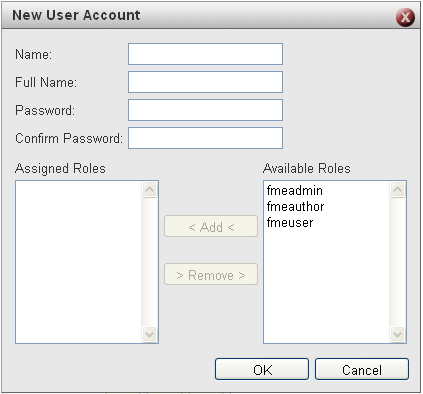Screen dimensions: 423x394
Task: Cancel the new user account dialog
Action: point(362,369)
